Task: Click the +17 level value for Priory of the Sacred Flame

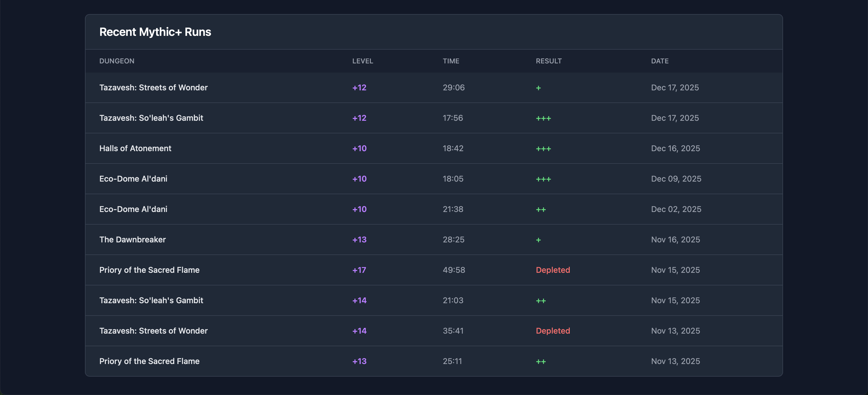Action: point(359,270)
